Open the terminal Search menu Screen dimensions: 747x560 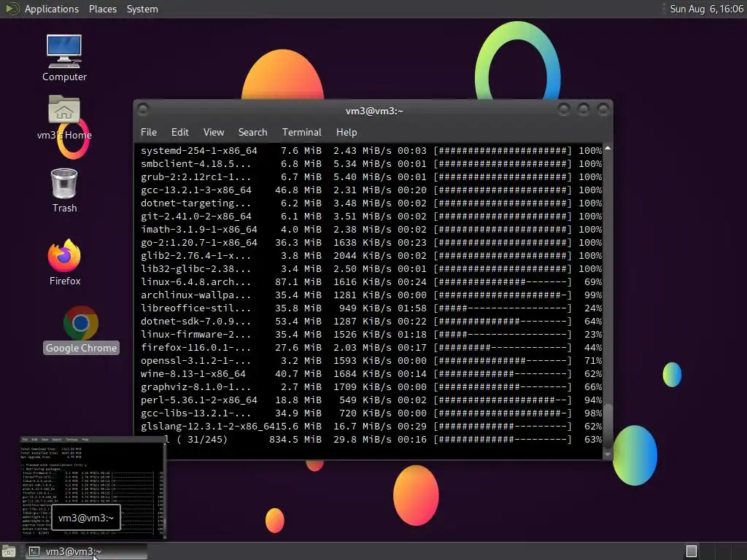coord(252,132)
